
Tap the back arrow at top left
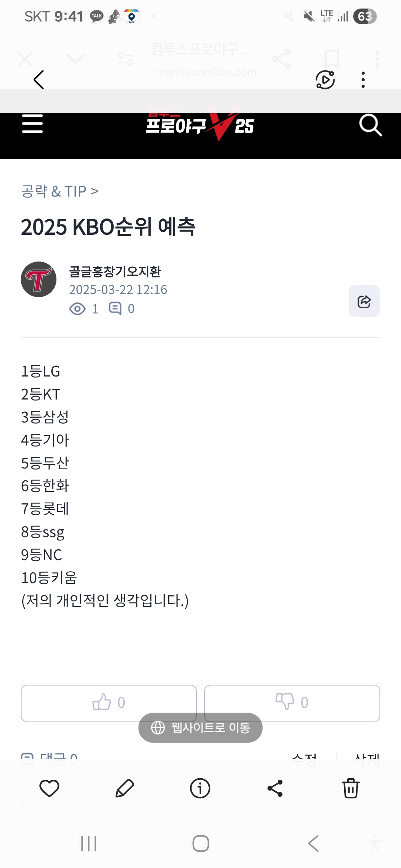point(39,80)
